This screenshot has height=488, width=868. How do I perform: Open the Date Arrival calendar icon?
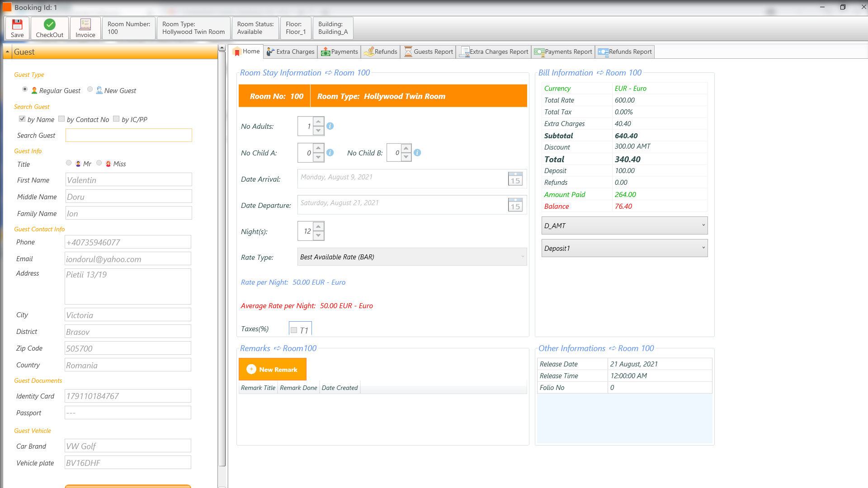pyautogui.click(x=515, y=179)
